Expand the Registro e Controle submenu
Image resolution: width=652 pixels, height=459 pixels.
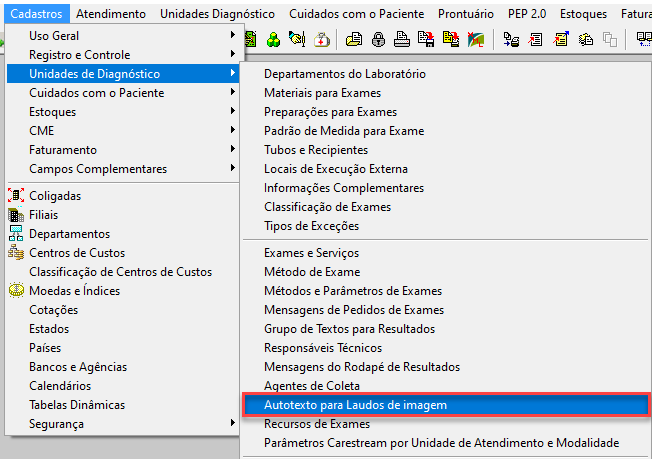123,54
